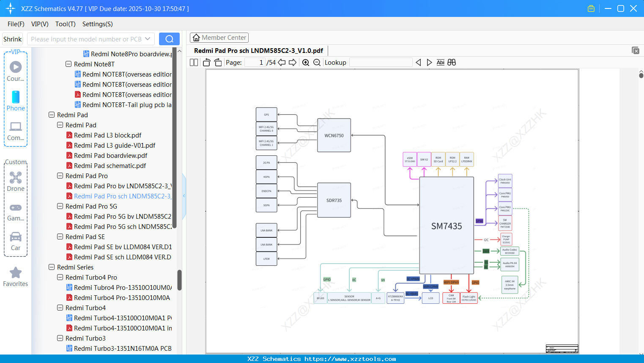Collapse the Redmi Note8T tree node
The height and width of the screenshot is (363, 644).
pos(69,64)
